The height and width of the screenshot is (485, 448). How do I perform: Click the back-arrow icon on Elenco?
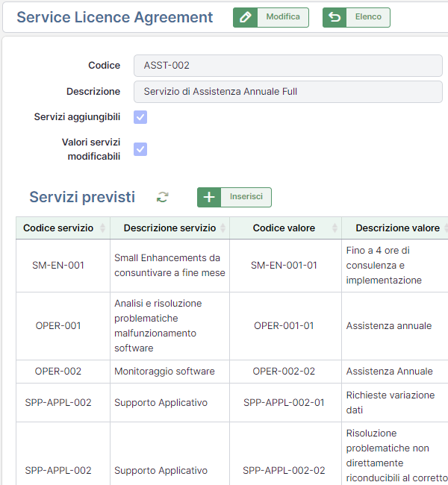point(335,17)
